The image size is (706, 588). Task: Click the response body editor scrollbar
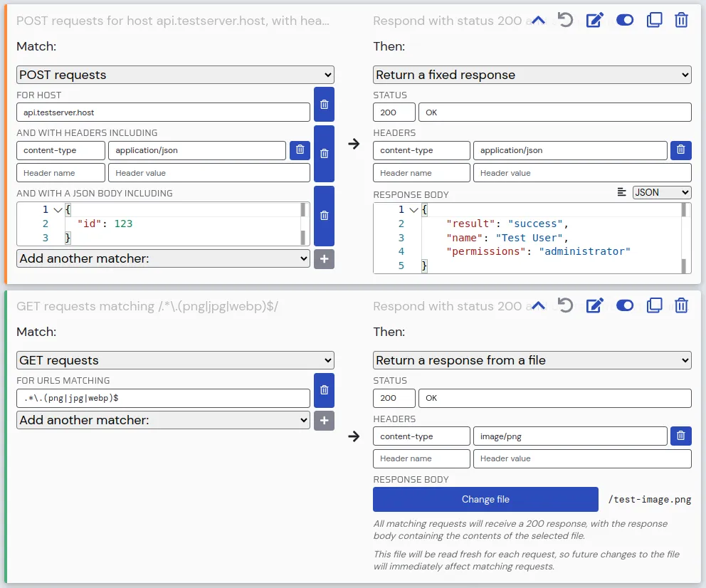pos(685,238)
